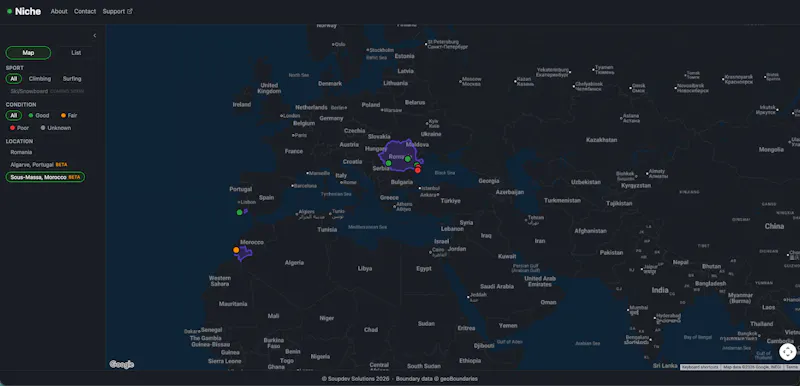Open the map Keyboard shortcuts

701,367
